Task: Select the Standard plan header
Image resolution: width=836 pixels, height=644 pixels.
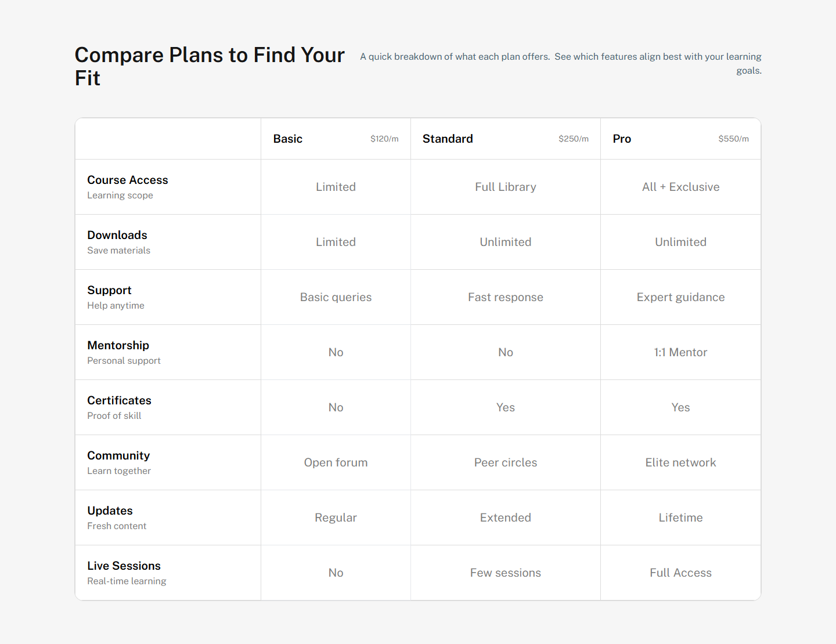Action: (448, 139)
